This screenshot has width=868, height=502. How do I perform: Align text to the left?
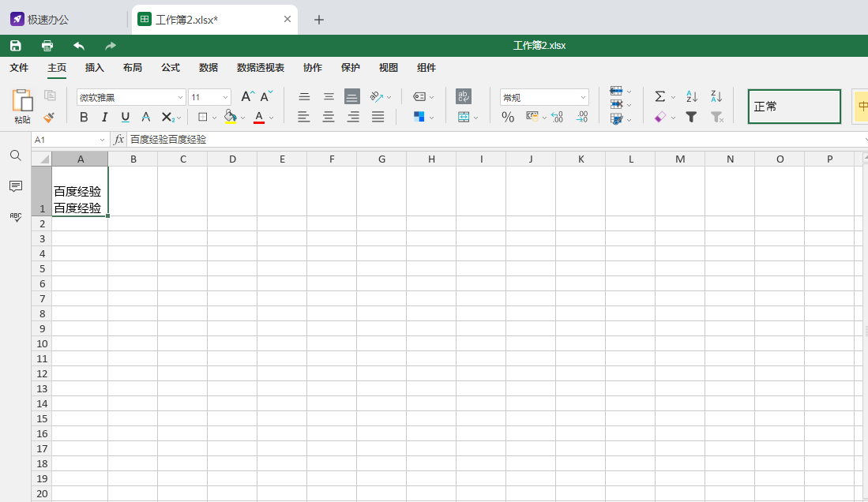point(303,118)
